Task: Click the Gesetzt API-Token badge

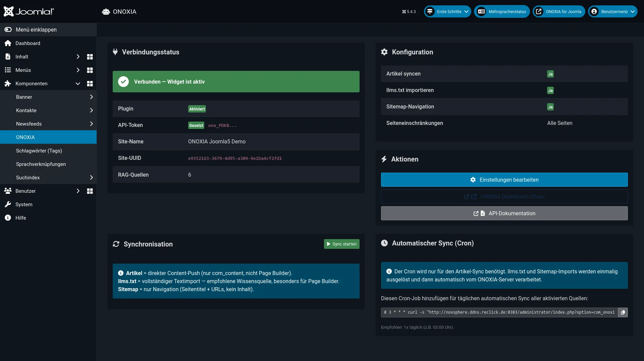Action: click(196, 125)
